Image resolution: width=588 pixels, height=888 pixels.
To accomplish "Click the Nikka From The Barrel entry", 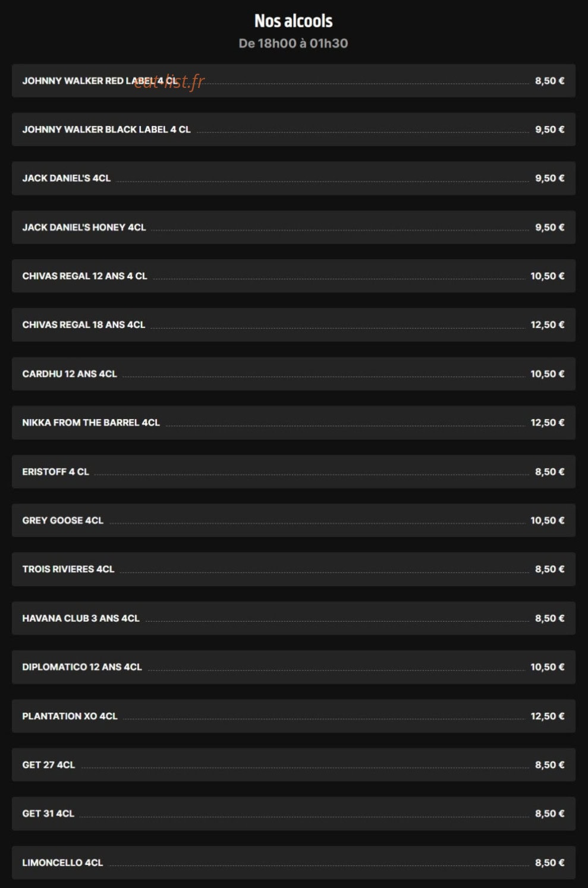I will click(x=293, y=423).
